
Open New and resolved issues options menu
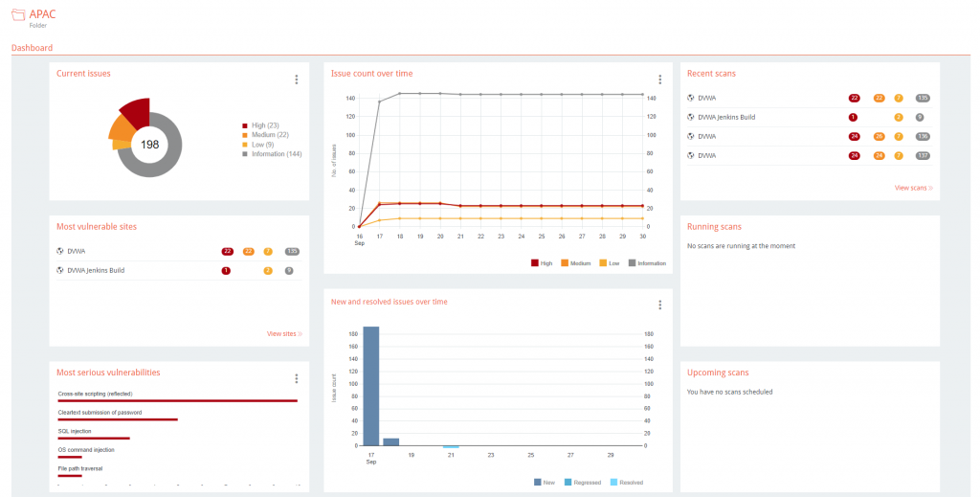[659, 305]
